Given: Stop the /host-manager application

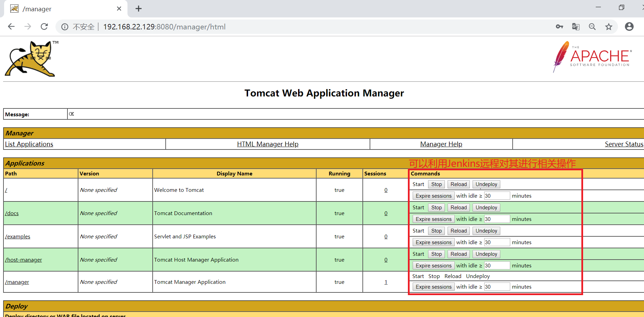Looking at the screenshot, I should 437,254.
